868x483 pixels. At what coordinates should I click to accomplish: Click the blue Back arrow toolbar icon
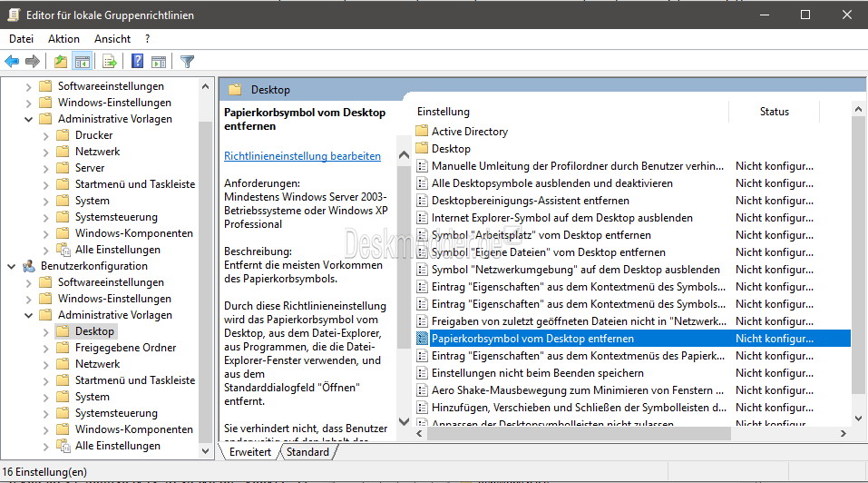(12, 62)
